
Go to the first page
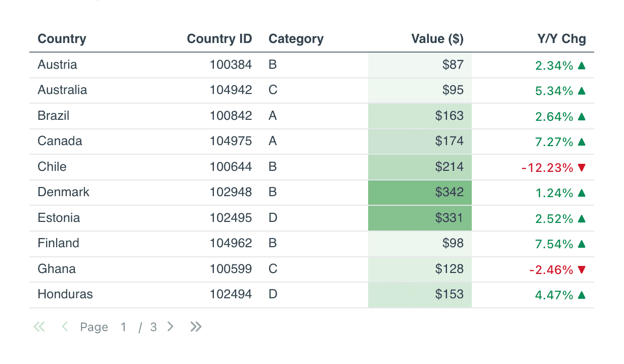39,327
